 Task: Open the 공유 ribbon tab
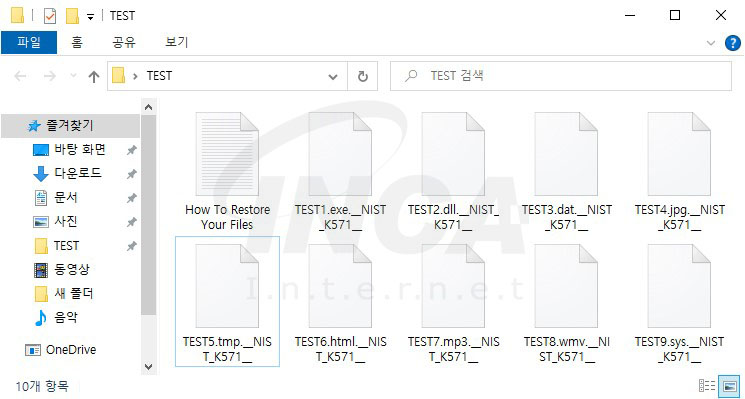point(124,43)
